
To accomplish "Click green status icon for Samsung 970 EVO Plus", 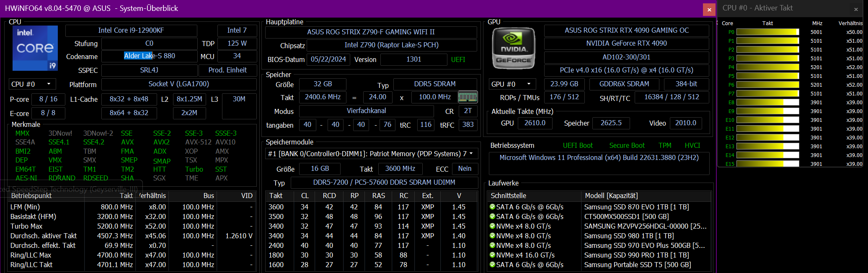I will coord(492,245).
